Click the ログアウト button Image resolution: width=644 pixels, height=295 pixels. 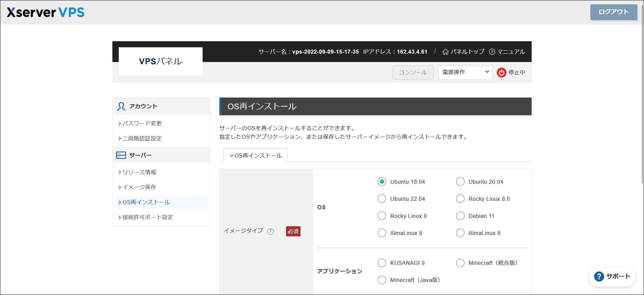[613, 12]
